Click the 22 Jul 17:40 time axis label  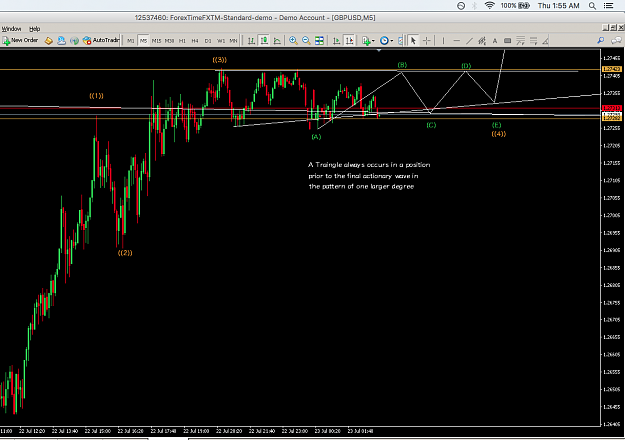tap(163, 431)
